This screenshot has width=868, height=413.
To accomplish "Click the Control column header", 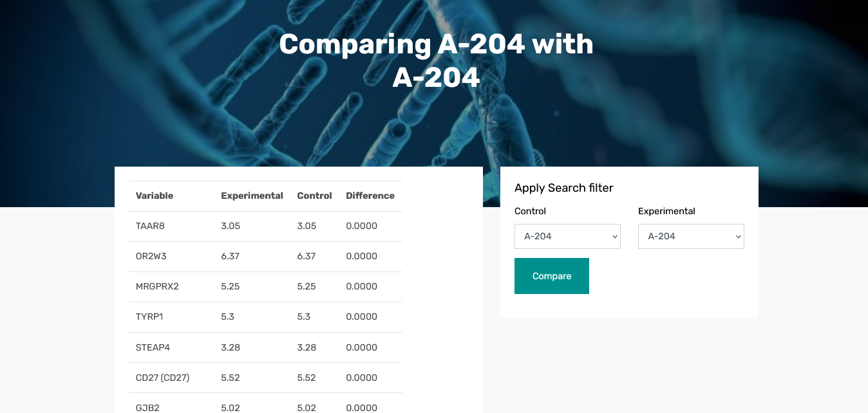I will (x=314, y=196).
